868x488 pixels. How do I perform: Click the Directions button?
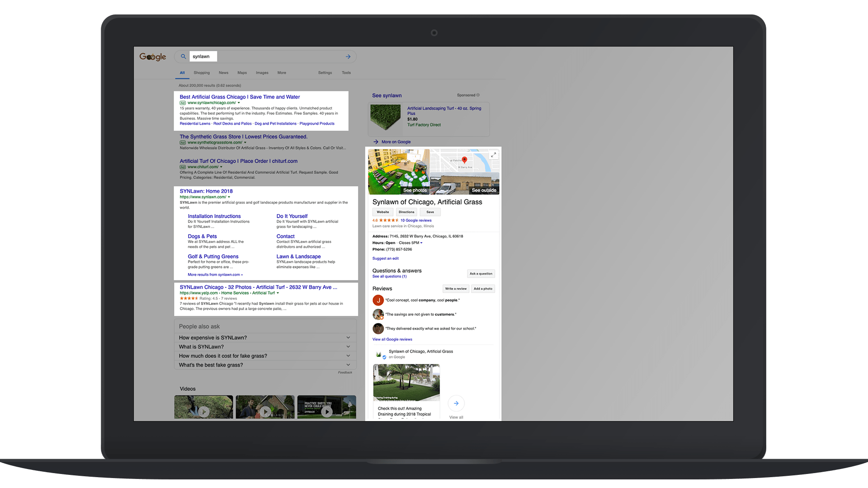(x=406, y=212)
